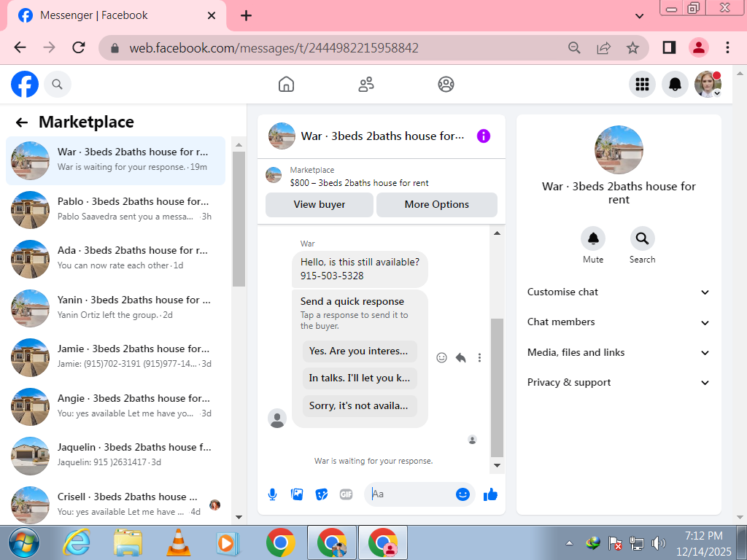Reload the page in Chrome

pyautogui.click(x=79, y=47)
